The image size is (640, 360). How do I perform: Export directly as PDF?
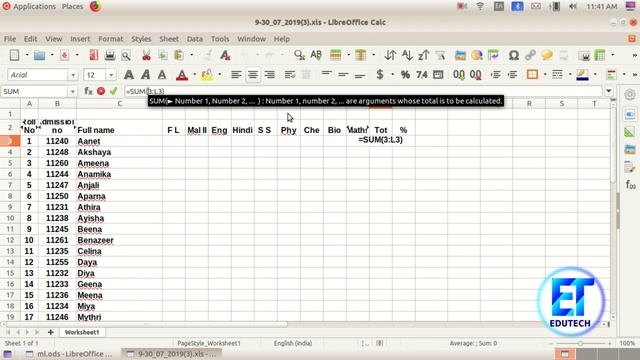point(94,55)
